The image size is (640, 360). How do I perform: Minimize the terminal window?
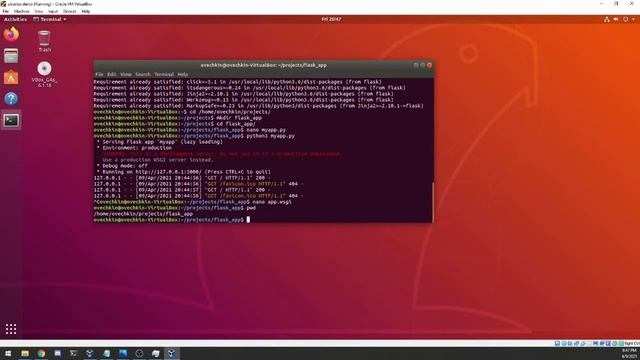[x=416, y=65]
